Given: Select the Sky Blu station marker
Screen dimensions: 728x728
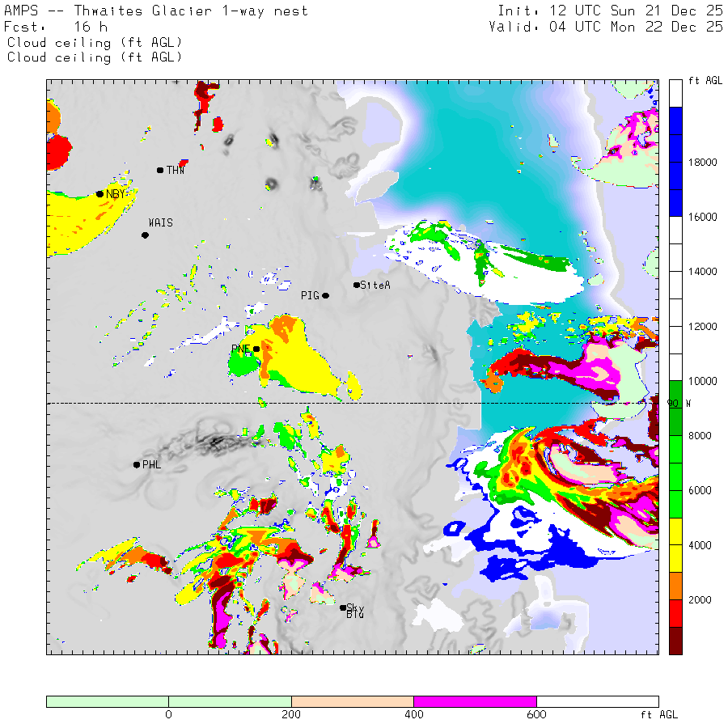Looking at the screenshot, I should (x=343, y=607).
